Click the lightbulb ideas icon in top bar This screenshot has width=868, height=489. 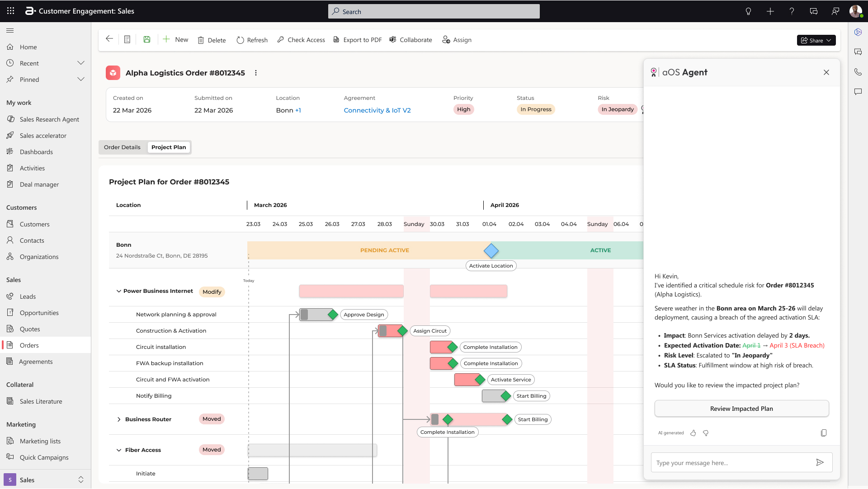(748, 11)
